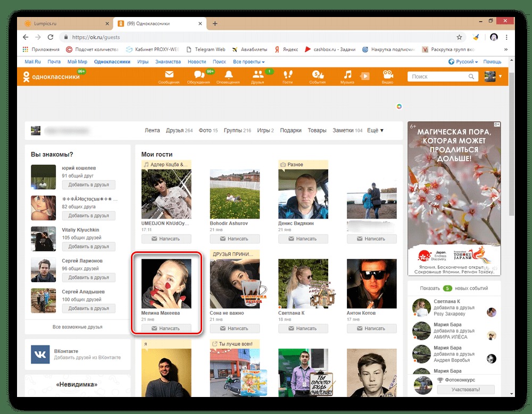Add юрий кошелев as friend
The image size is (532, 414).
click(x=88, y=185)
